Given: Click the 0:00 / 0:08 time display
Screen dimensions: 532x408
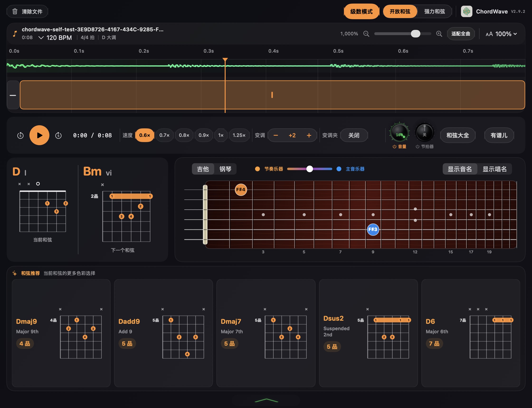Looking at the screenshot, I should click(x=92, y=135).
